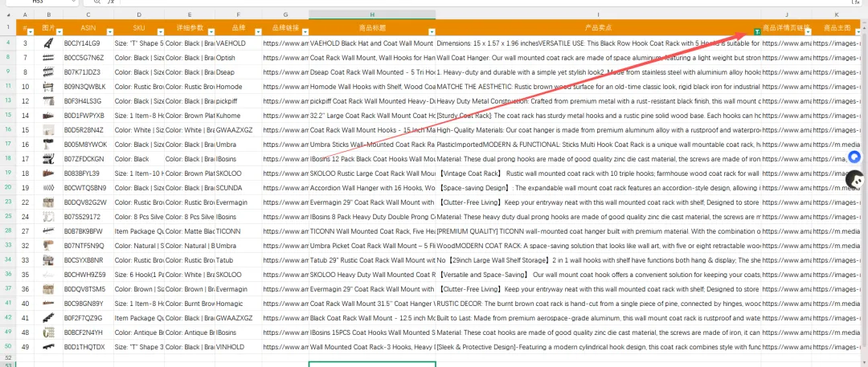
Task: Click product thumbnail for B0CJY14LG9
Action: click(49, 43)
